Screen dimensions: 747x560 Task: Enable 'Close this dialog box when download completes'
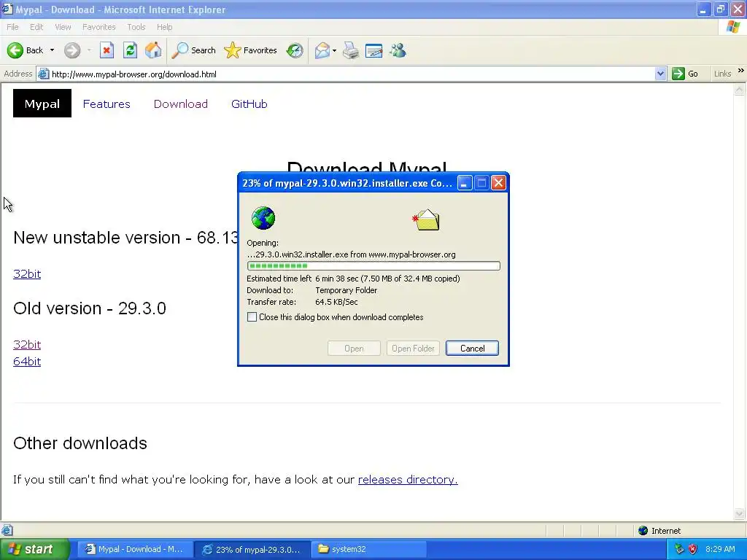pos(252,317)
